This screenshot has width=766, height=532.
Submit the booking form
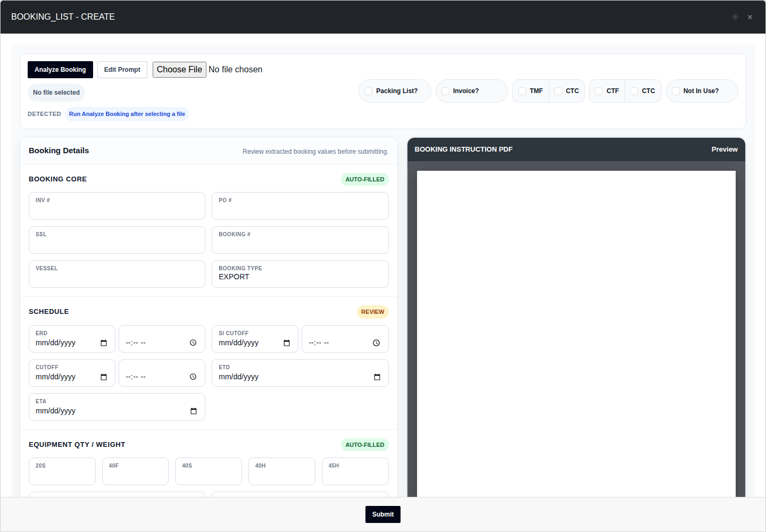pyautogui.click(x=383, y=514)
